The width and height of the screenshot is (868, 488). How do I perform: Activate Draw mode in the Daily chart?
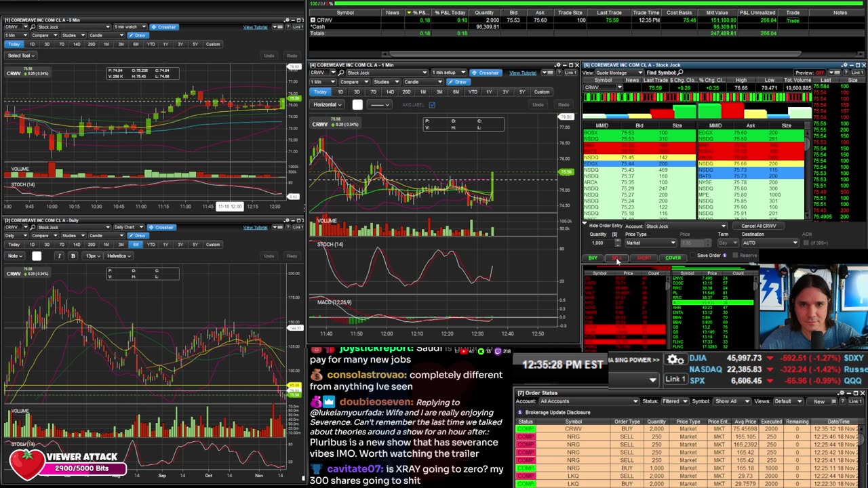(138, 235)
